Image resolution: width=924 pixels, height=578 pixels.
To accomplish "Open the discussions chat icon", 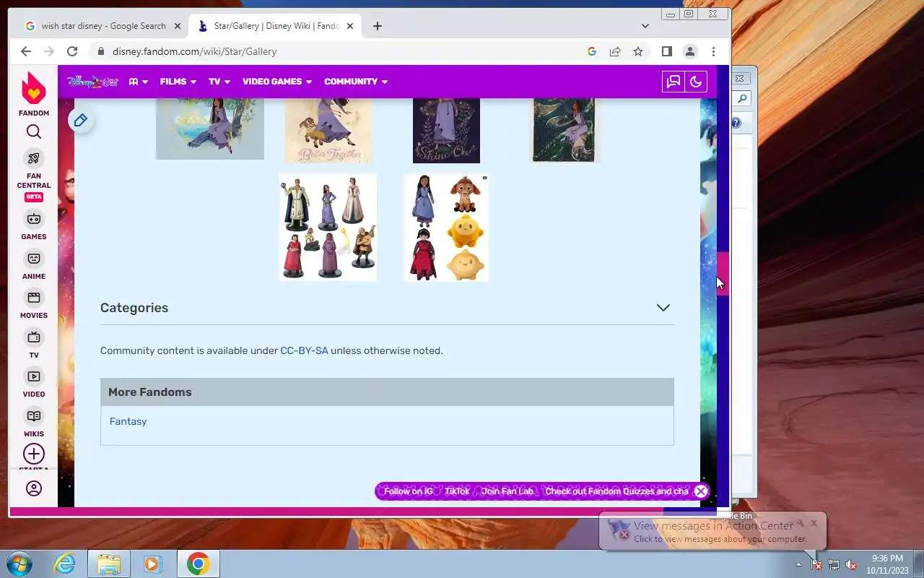I will coord(673,82).
